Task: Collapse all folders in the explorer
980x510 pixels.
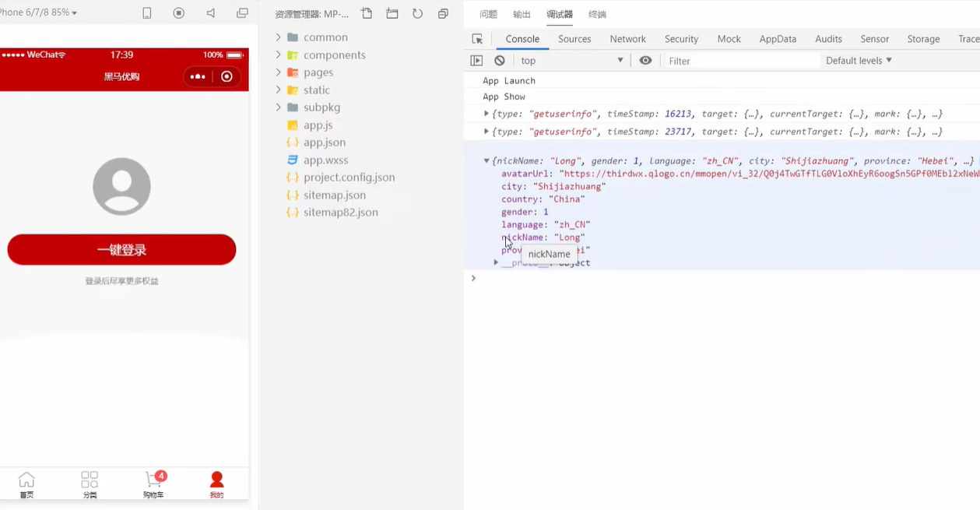Action: (x=443, y=13)
